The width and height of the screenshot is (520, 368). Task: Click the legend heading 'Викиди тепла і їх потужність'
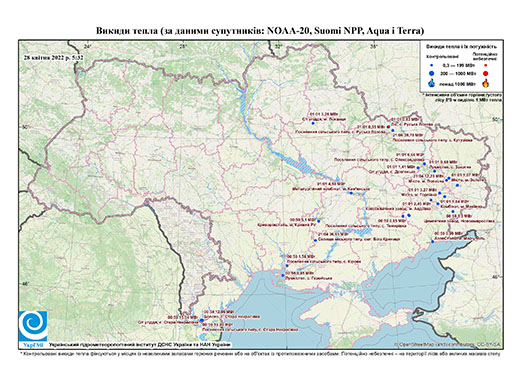[x=461, y=46]
